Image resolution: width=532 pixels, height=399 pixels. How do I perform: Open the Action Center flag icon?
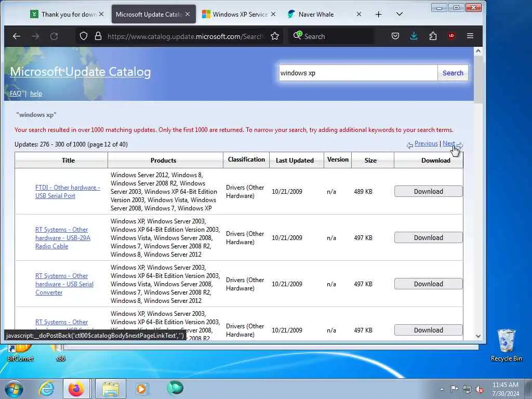454,389
